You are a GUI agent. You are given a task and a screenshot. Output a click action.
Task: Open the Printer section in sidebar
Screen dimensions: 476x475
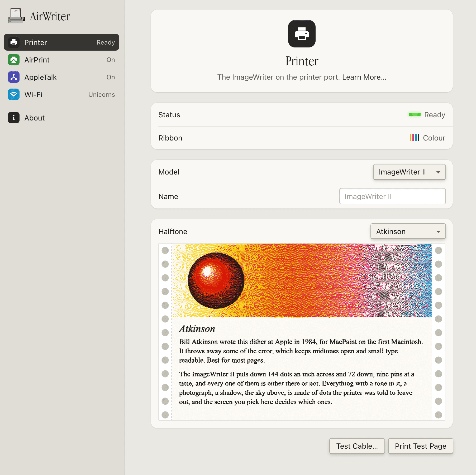coord(61,42)
